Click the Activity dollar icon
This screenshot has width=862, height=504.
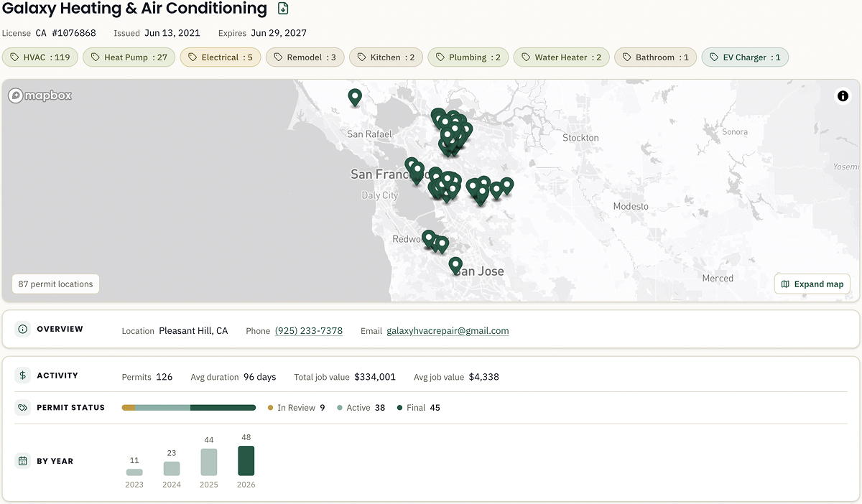pyautogui.click(x=23, y=375)
